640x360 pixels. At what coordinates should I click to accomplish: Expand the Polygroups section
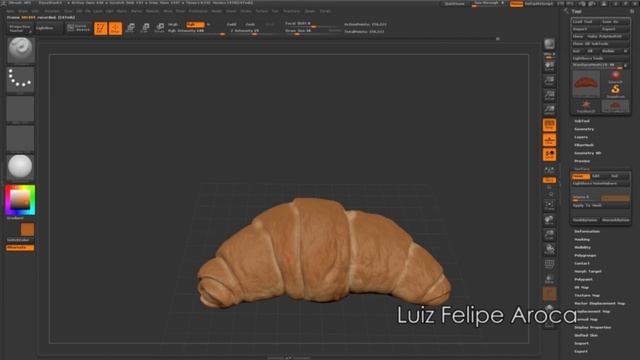tap(585, 256)
